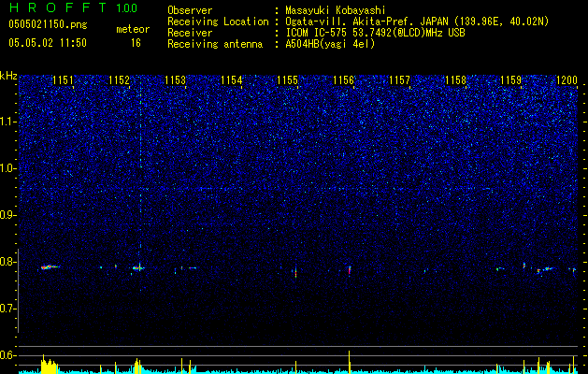Click the 1.1 kHz axis label
This screenshot has height=374, width=588.
8,122
